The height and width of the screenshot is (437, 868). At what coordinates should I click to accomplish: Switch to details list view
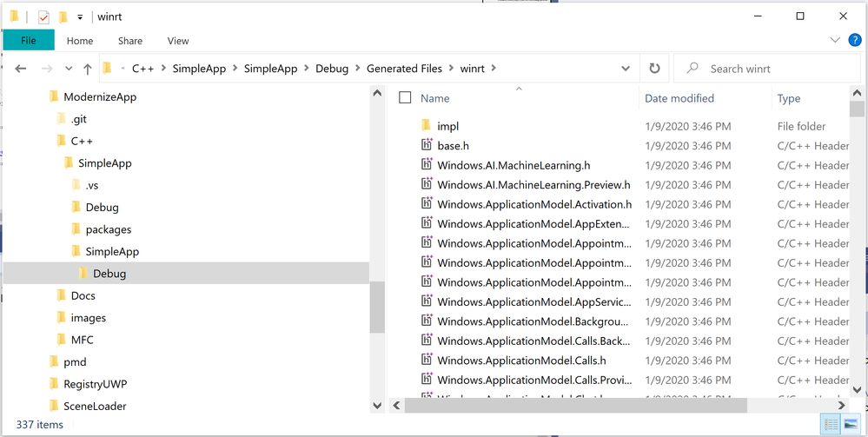(x=832, y=425)
